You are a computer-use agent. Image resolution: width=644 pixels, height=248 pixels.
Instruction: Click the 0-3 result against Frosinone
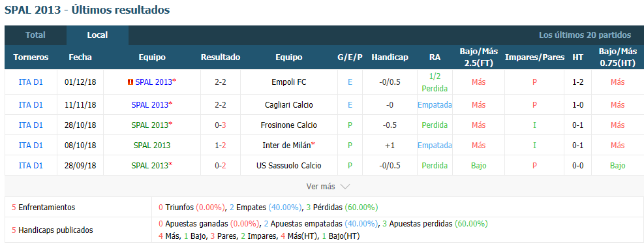click(220, 125)
